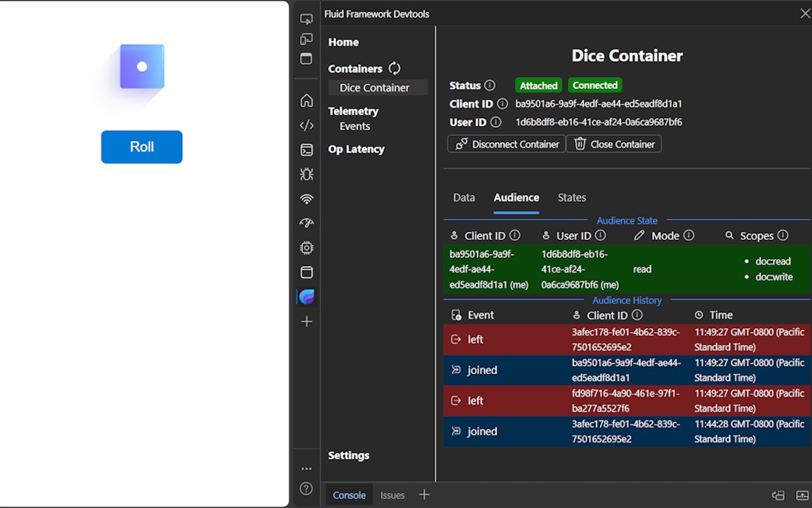Click info icon on Audience State User ID column
The height and width of the screenshot is (508, 812).
pos(600,236)
